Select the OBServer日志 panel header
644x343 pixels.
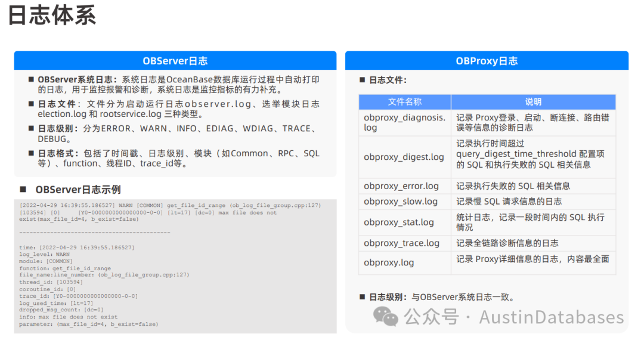click(175, 61)
